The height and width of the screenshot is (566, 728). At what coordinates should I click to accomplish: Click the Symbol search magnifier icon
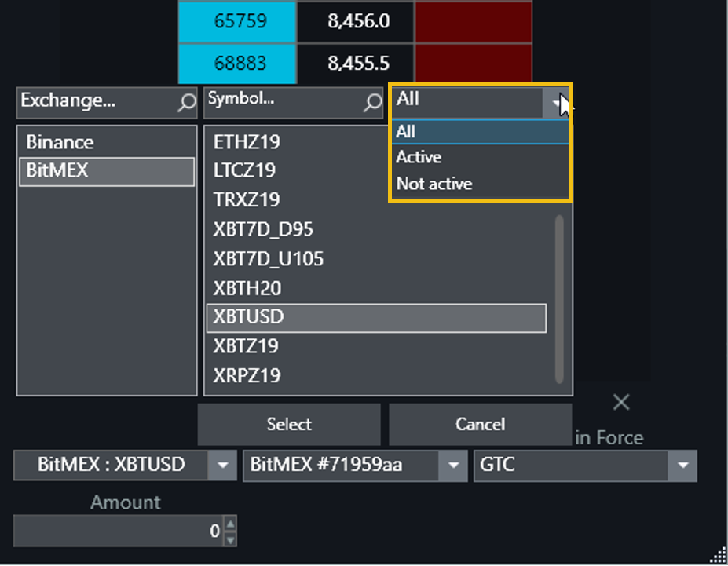[372, 102]
